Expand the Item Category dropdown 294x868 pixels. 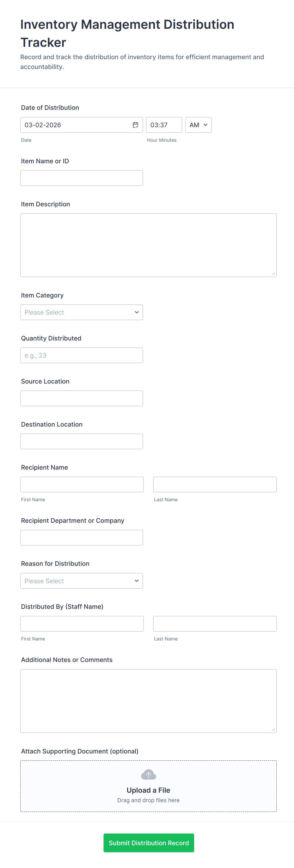pyautogui.click(x=82, y=312)
